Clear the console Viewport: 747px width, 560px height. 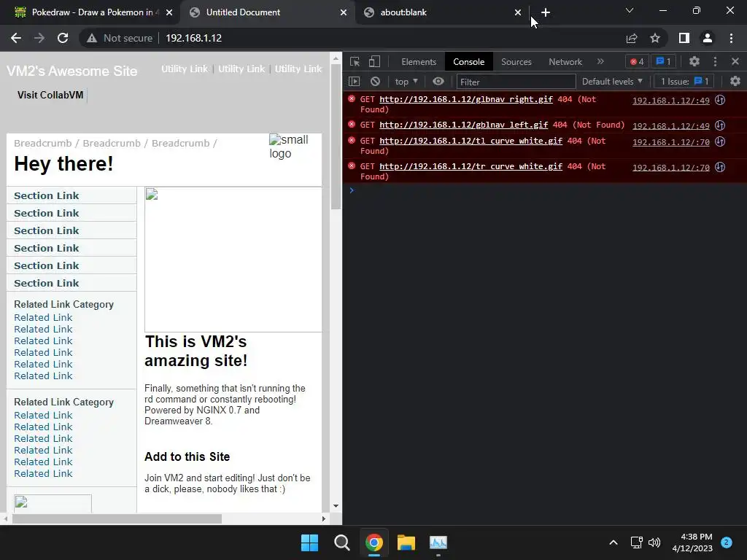click(x=376, y=82)
